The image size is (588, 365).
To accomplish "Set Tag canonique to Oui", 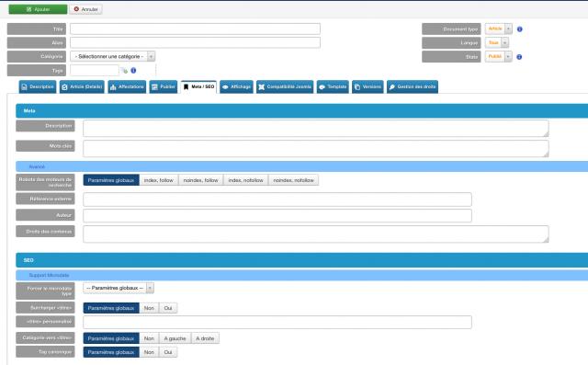I will coord(168,352).
